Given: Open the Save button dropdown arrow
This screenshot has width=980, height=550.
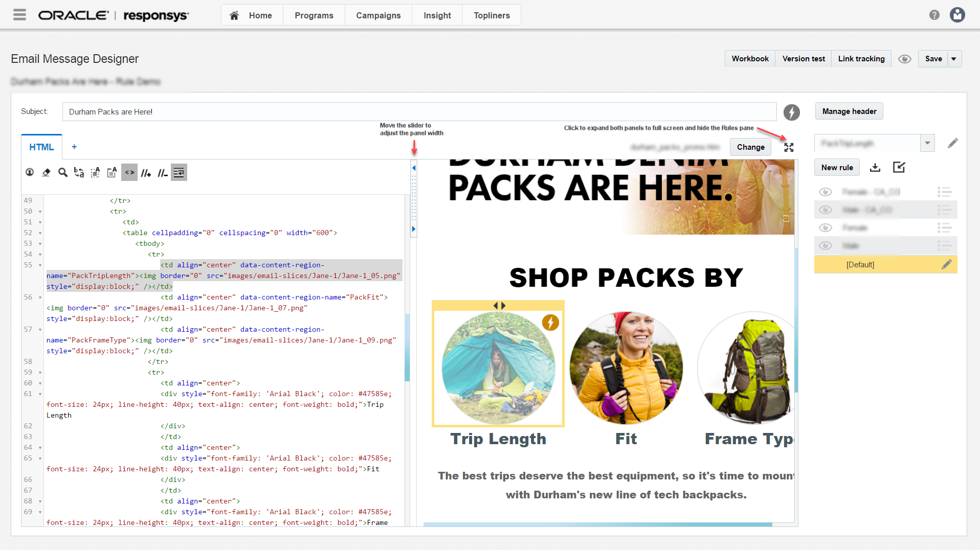Looking at the screenshot, I should [954, 59].
